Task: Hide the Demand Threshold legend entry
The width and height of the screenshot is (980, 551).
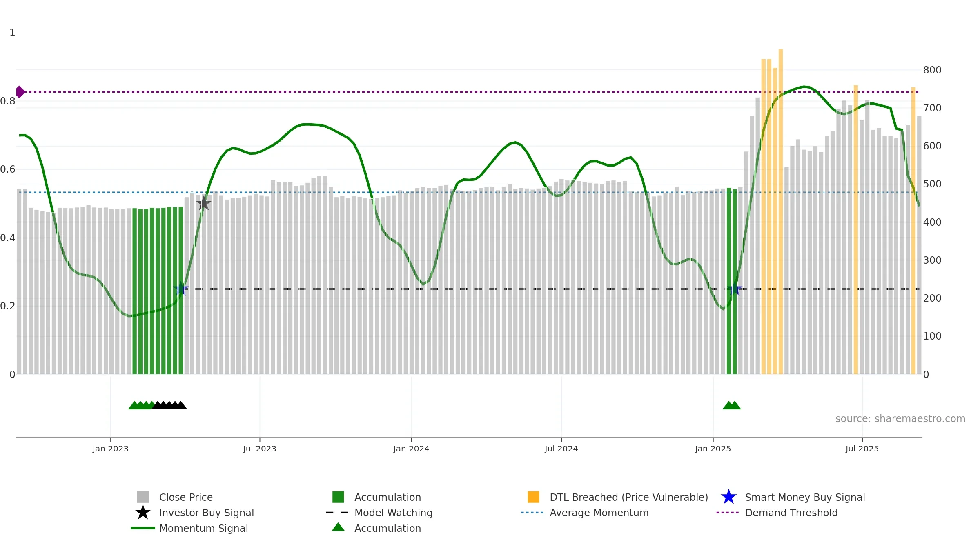Action: point(791,513)
